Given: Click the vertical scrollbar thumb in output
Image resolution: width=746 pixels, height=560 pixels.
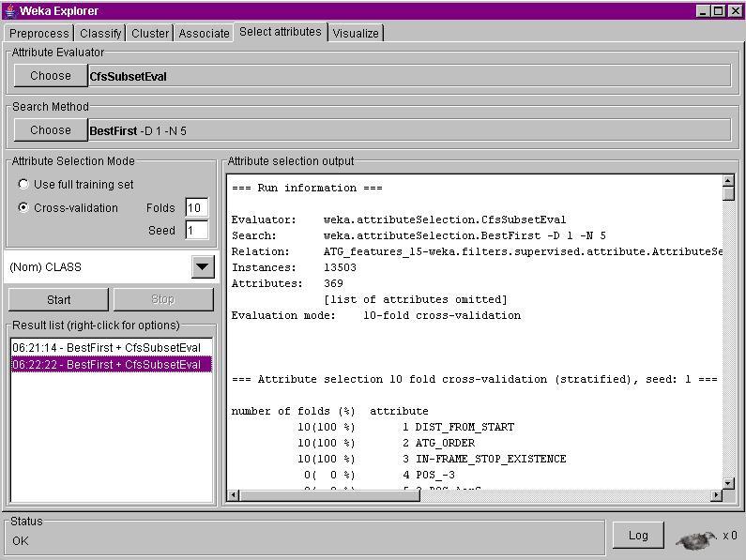Looking at the screenshot, I should [728, 193].
